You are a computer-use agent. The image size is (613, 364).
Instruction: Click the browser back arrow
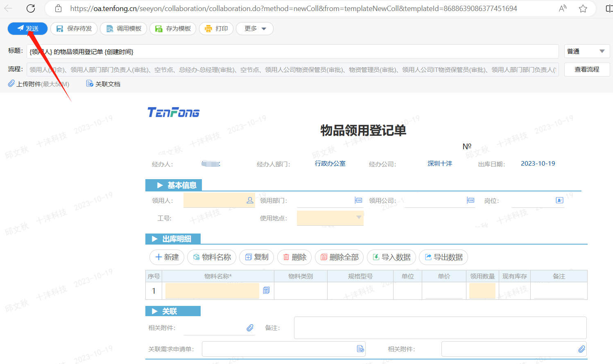(8, 8)
